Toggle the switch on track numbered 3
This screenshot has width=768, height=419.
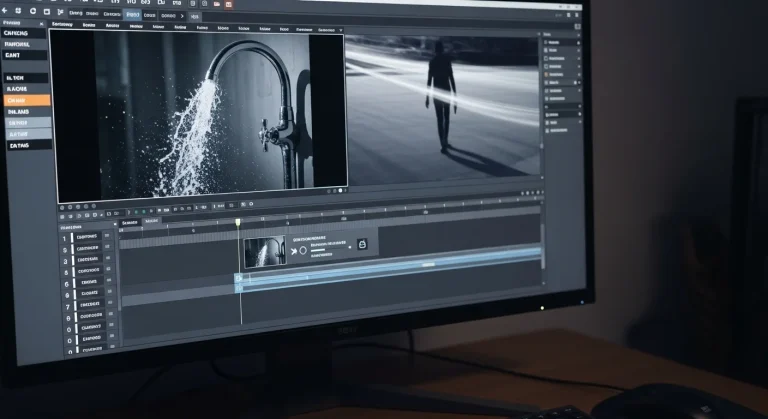pos(108,258)
